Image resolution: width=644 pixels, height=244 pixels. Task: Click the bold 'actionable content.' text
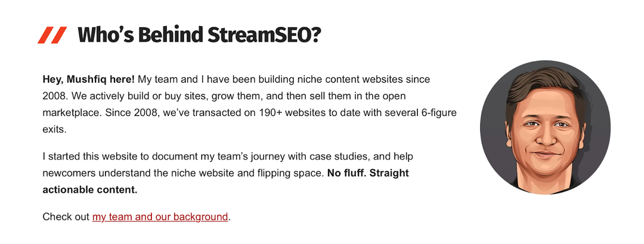[90, 190]
